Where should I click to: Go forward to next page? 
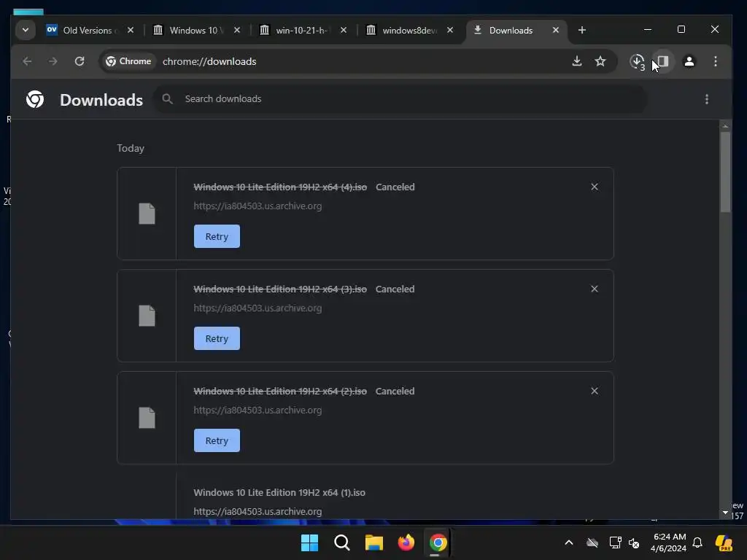tap(53, 61)
